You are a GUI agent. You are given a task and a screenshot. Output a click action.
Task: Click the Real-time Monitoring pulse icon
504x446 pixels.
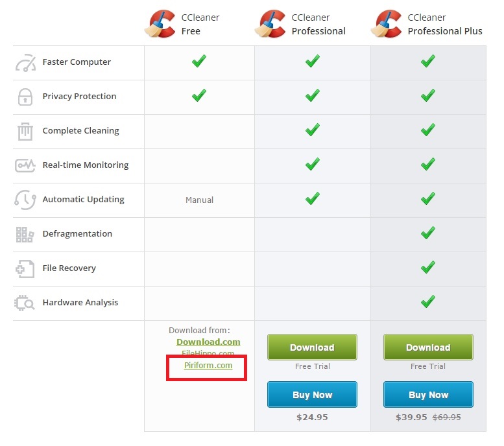pyautogui.click(x=25, y=165)
